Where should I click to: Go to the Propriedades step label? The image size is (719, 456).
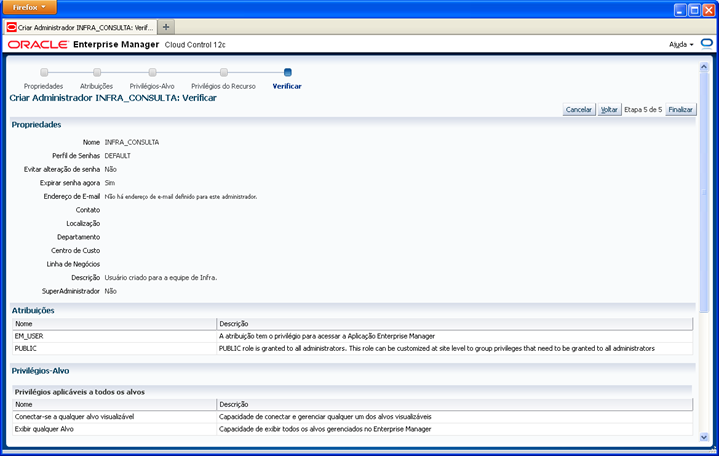point(44,86)
